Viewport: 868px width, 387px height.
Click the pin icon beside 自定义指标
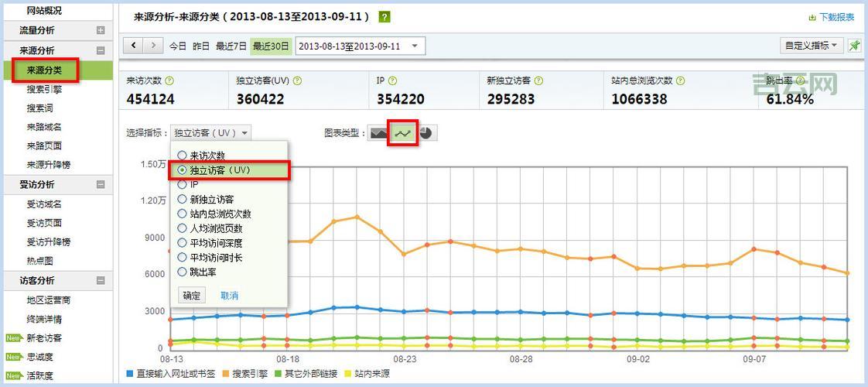coord(854,46)
